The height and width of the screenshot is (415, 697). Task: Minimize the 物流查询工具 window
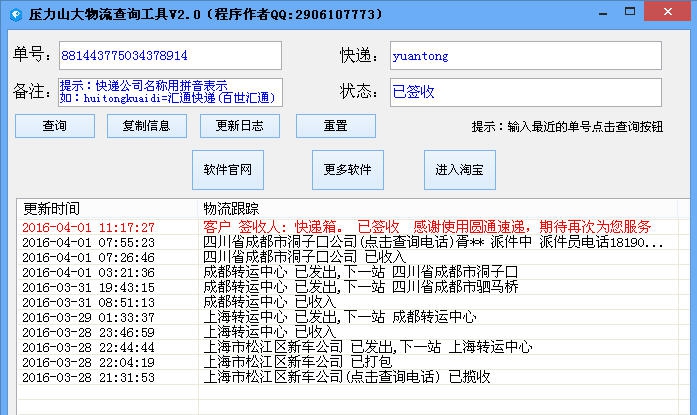tap(603, 13)
